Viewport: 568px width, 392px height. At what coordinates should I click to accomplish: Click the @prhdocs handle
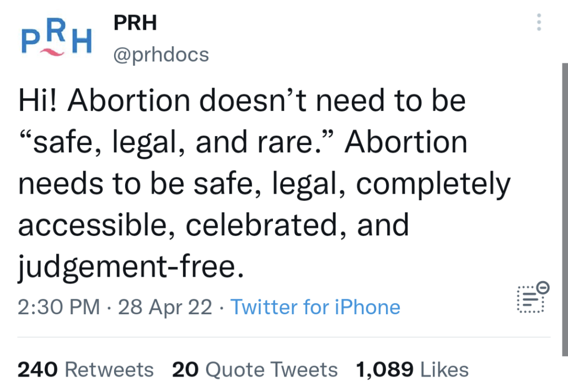(x=161, y=54)
